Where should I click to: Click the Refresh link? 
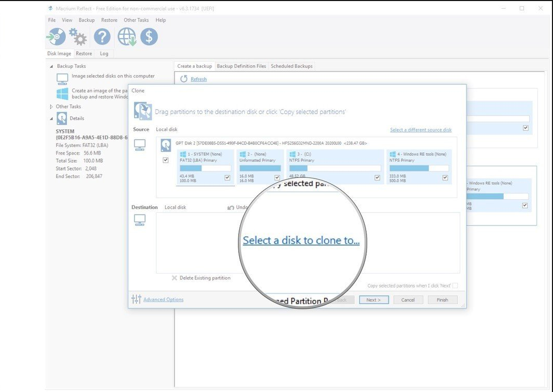click(x=198, y=79)
